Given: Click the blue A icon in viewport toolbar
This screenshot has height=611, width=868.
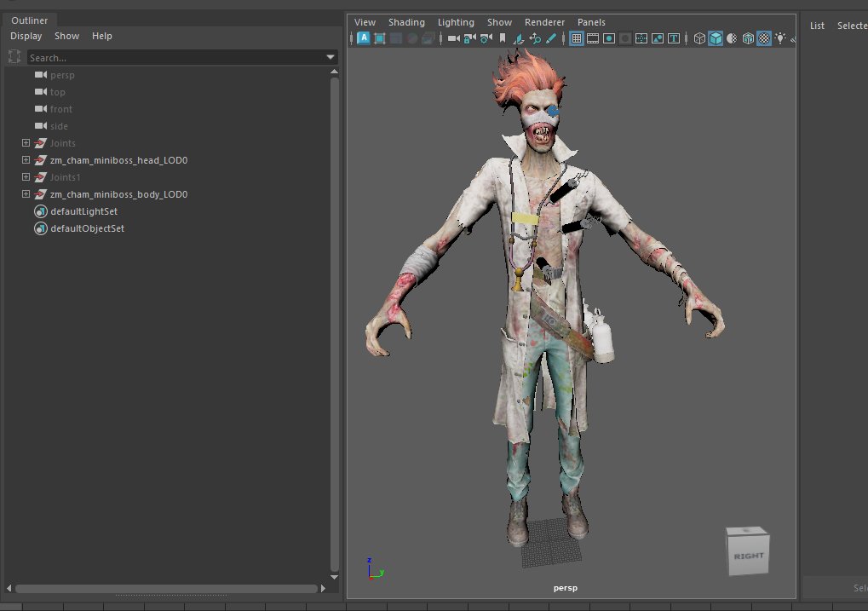Looking at the screenshot, I should coord(364,38).
